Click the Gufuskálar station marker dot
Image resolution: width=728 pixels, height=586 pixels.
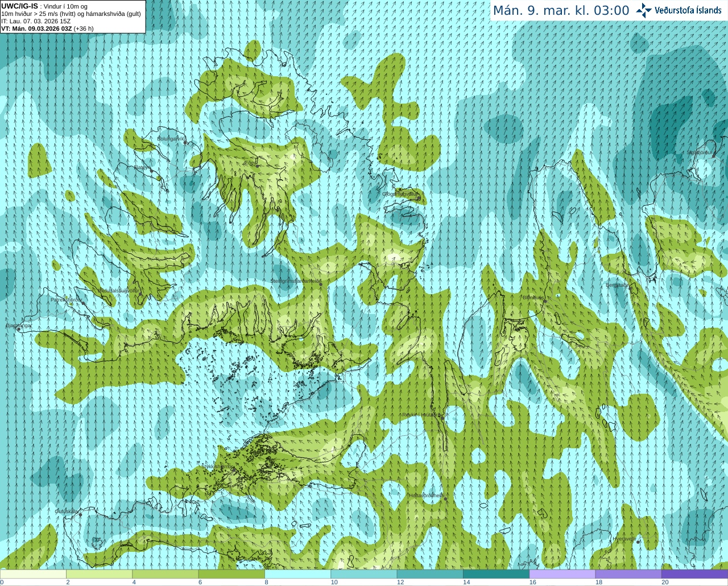tap(81, 515)
